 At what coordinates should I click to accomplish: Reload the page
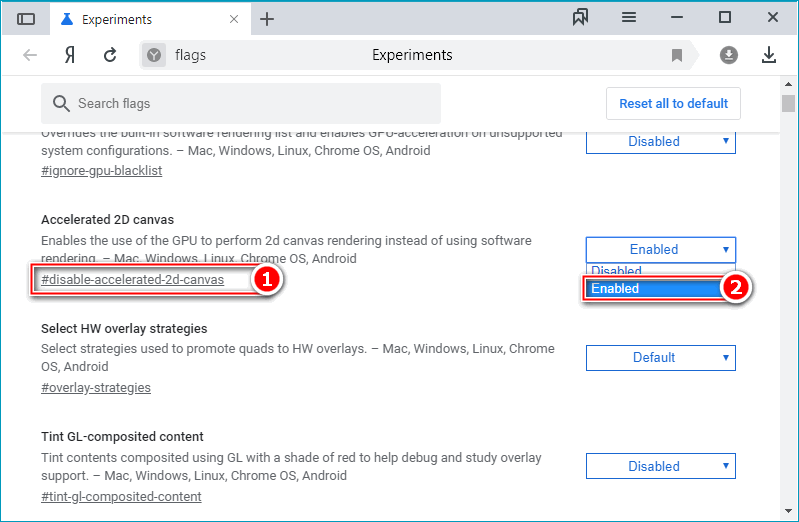click(110, 55)
